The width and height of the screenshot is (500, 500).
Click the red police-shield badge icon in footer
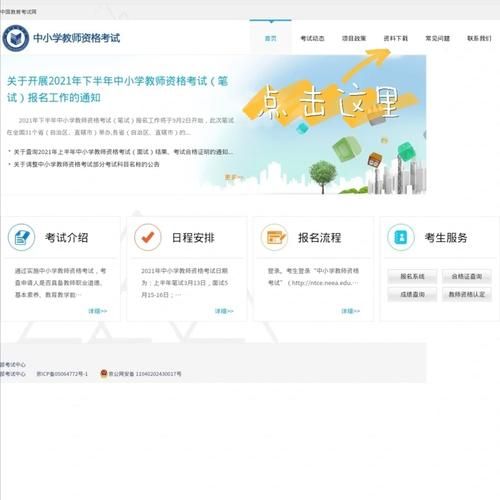[104, 373]
